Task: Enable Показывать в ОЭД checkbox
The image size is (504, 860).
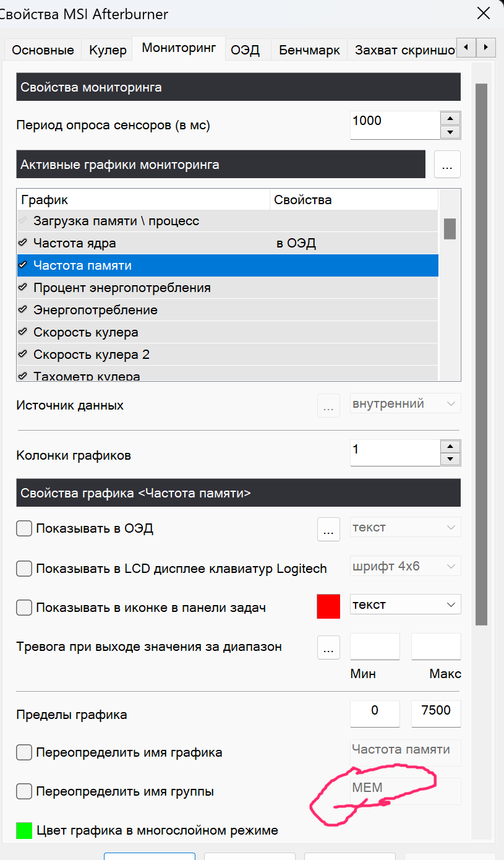Action: click(24, 528)
